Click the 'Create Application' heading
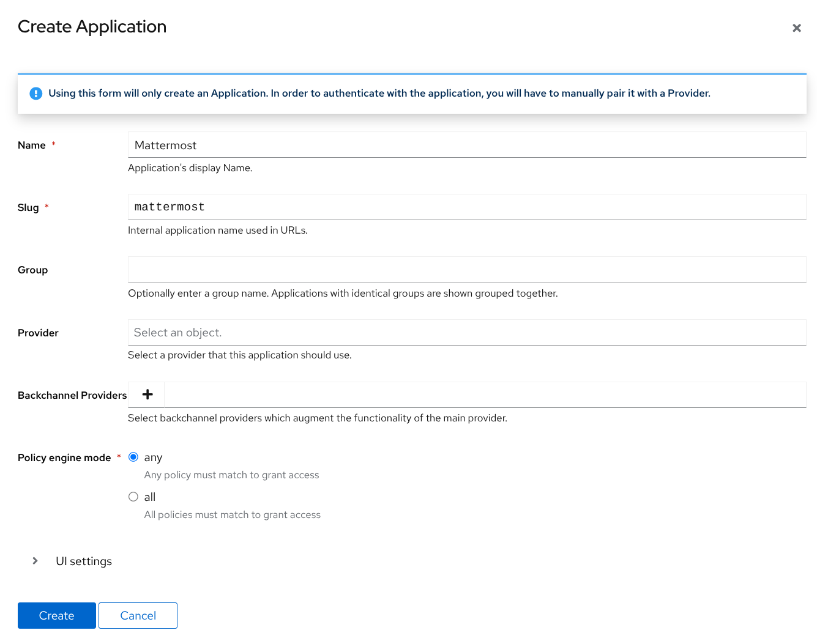The width and height of the screenshot is (817, 644). 92,27
